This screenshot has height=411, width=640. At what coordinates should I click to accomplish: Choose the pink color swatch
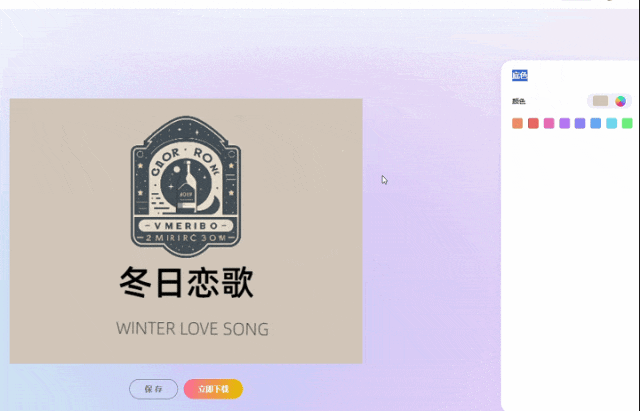coord(549,123)
